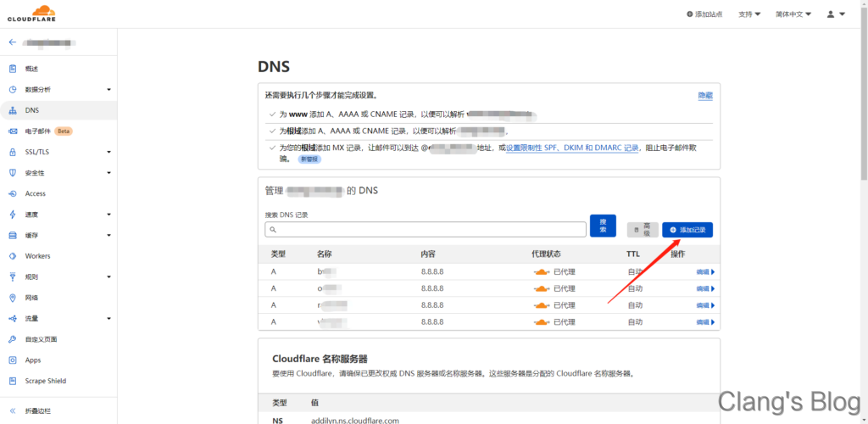
Task: Click the 网络 location pin icon
Action: pyautogui.click(x=13, y=298)
